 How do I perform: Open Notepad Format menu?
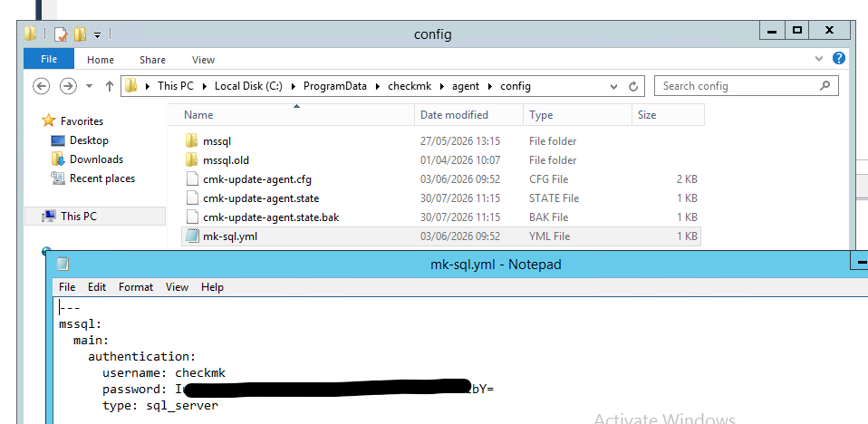point(136,286)
